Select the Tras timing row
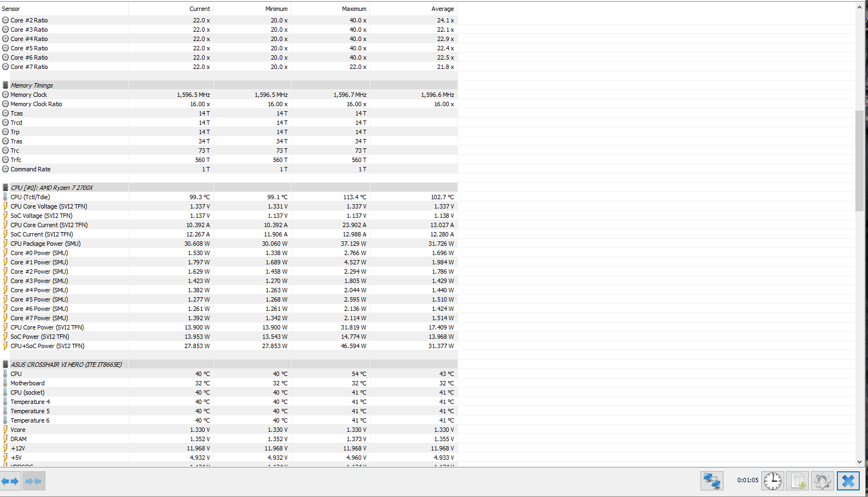868x497 pixels. click(x=229, y=141)
